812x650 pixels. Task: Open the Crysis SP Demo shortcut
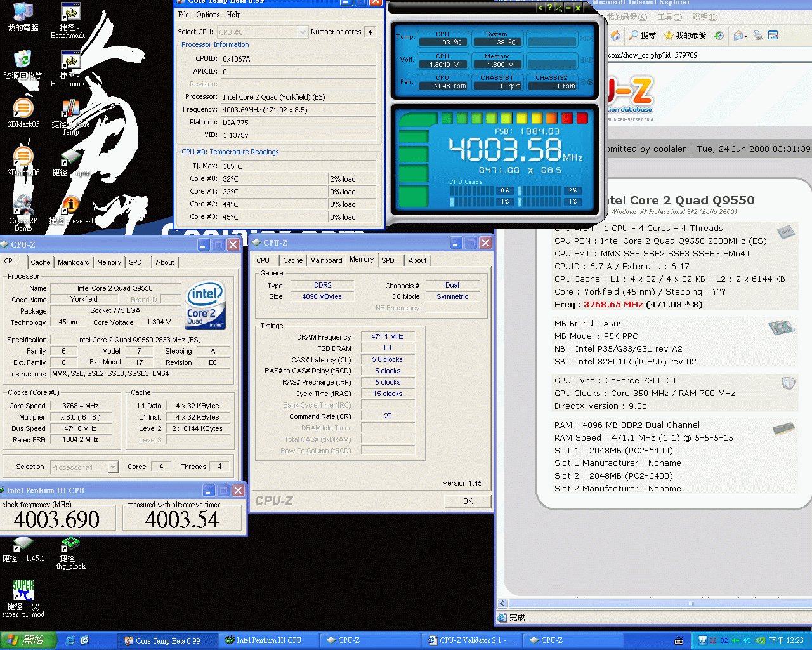click(x=23, y=213)
